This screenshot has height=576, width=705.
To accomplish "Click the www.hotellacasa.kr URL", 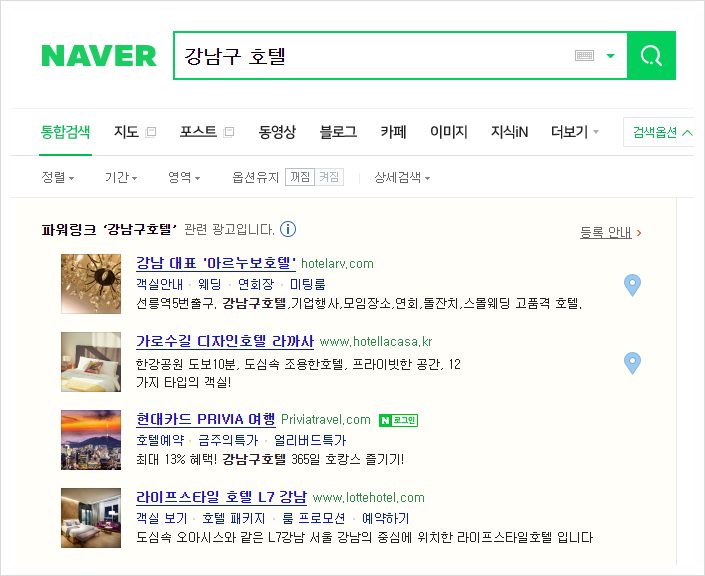I will click(x=376, y=342).
